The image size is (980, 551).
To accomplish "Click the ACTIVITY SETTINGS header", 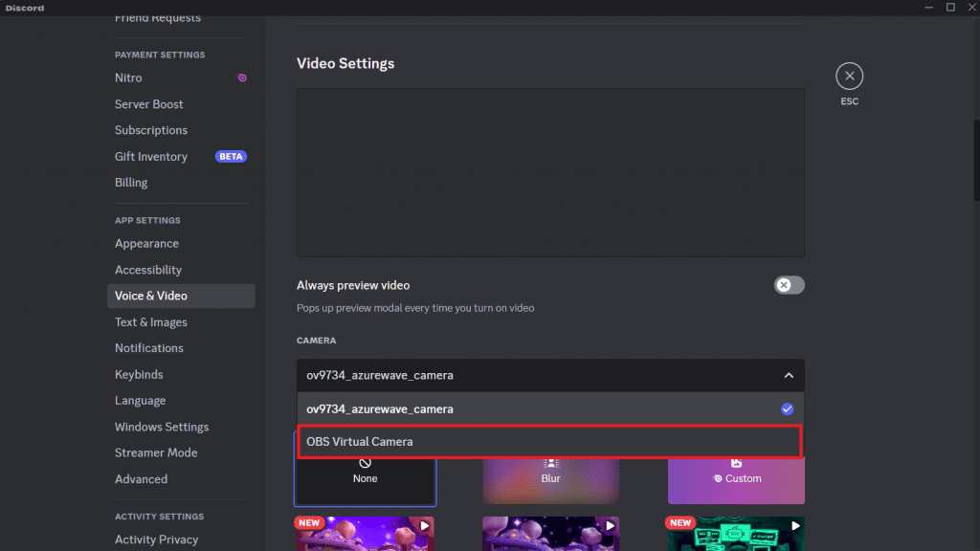I will click(160, 517).
